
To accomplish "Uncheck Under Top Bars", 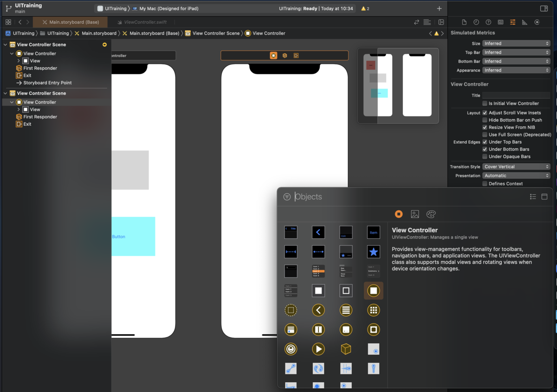I will click(485, 142).
